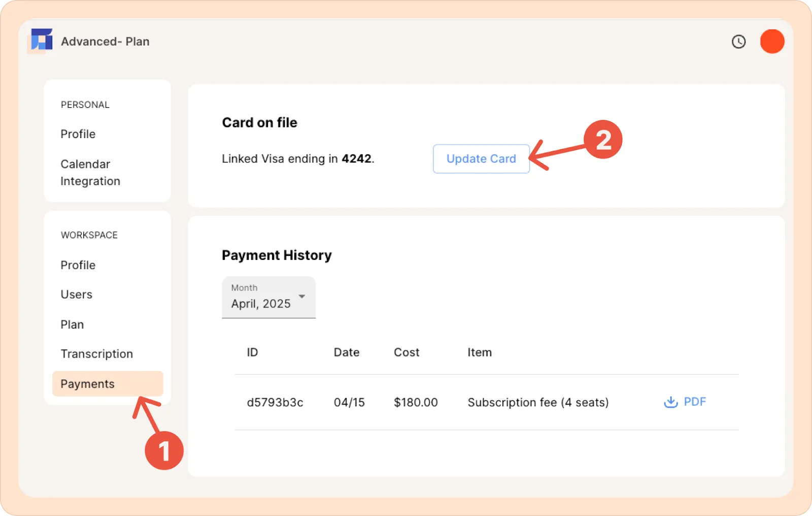Select Users in workspace menu
This screenshot has height=516, width=812.
pyautogui.click(x=77, y=295)
